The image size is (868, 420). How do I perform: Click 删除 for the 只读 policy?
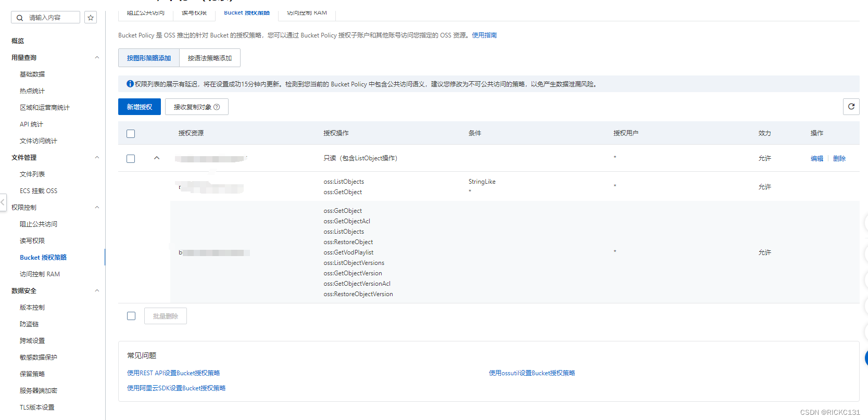(x=839, y=159)
